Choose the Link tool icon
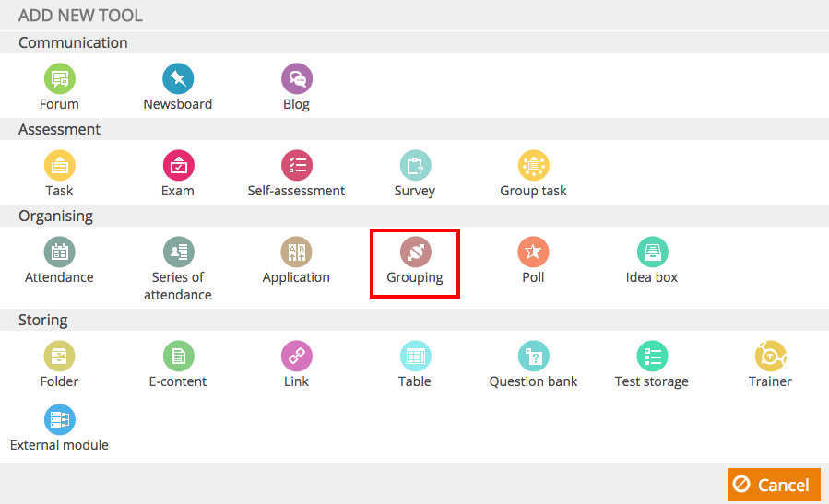Screen dimensions: 829x504 click(x=297, y=356)
